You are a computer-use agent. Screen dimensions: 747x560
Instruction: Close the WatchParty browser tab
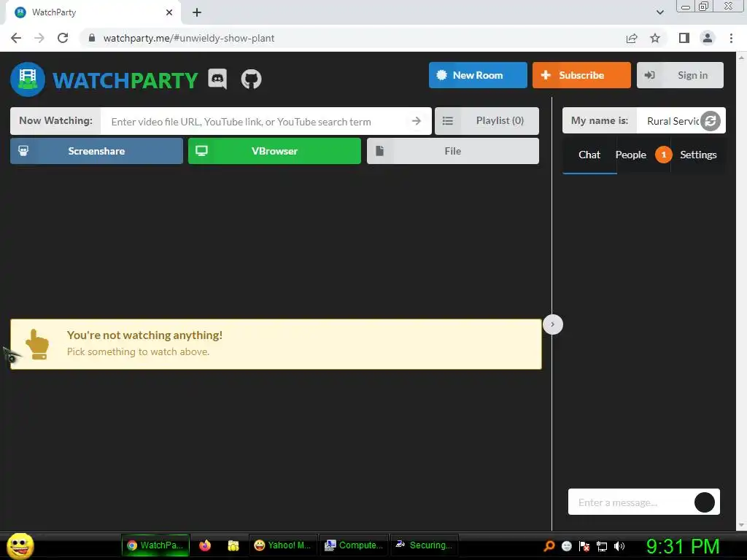coord(169,12)
